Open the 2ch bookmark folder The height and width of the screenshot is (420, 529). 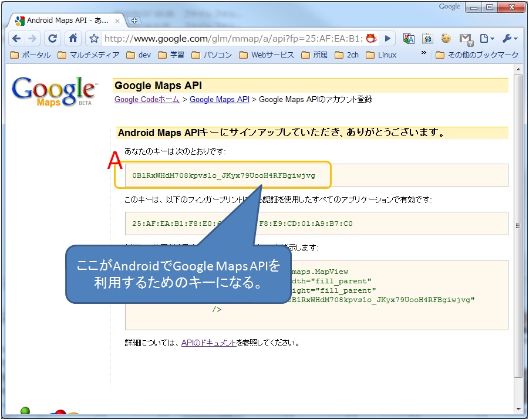(347, 55)
